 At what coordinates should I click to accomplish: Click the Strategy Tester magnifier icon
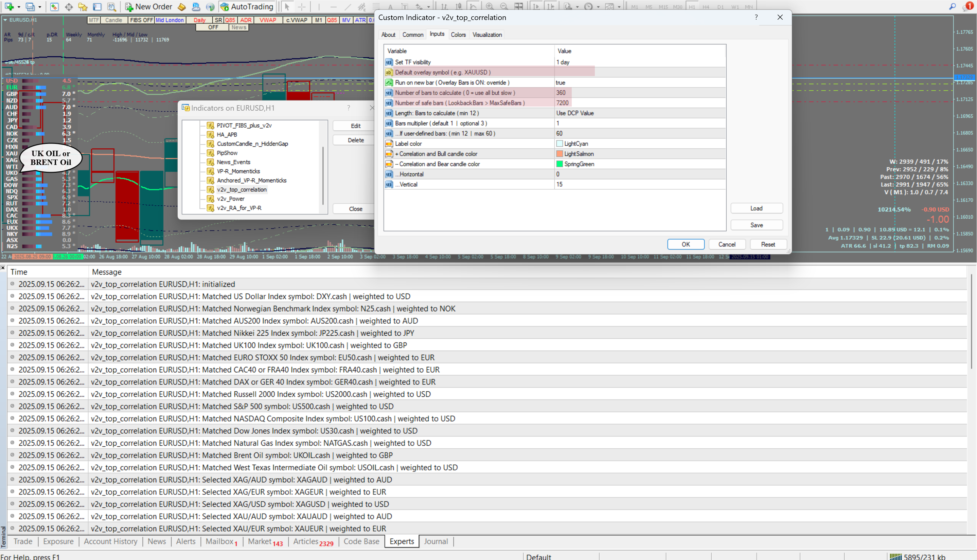click(x=112, y=6)
